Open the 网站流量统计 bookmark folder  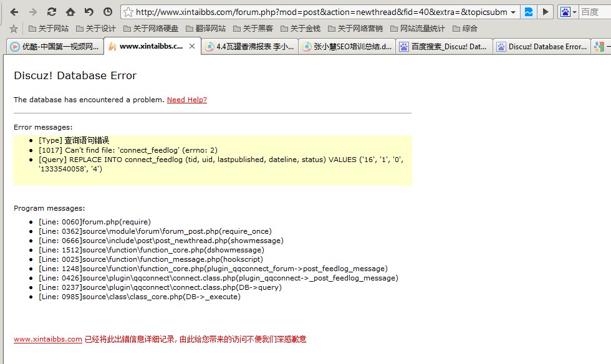click(418, 29)
